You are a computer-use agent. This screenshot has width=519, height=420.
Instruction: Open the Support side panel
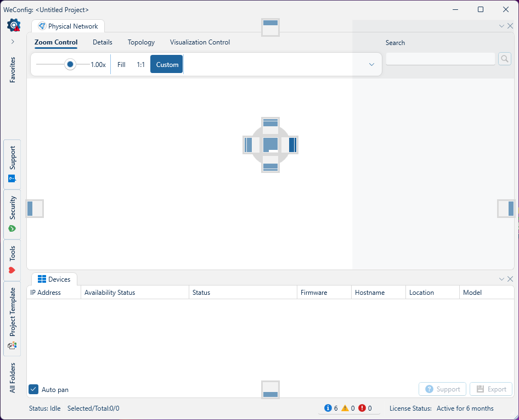[x=12, y=164]
